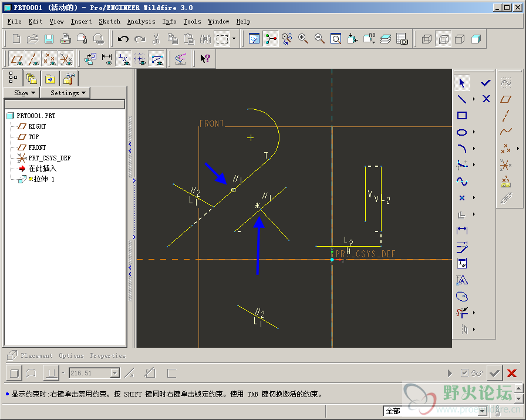Click the Print icon
Viewport: 526px width, 420px height.
tap(65, 39)
